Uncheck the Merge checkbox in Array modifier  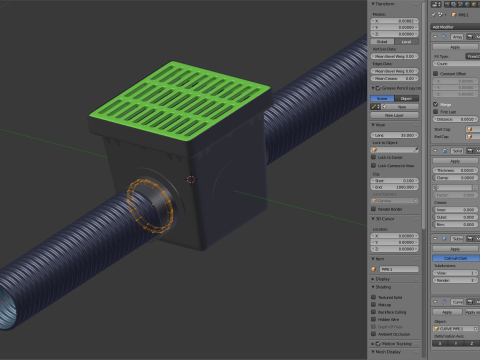435,104
